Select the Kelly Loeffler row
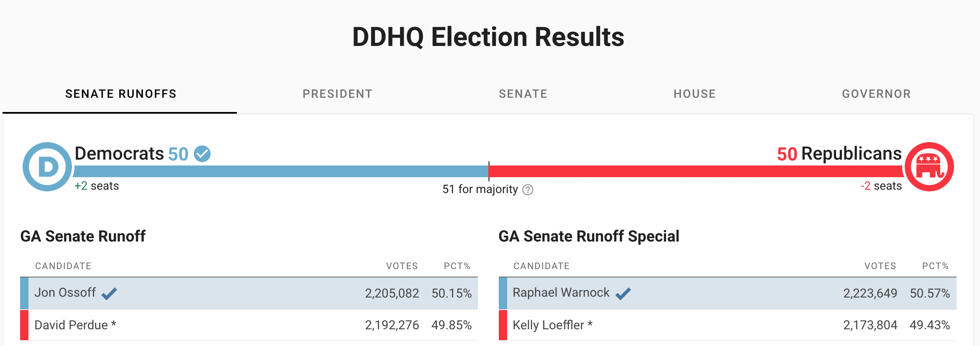The width and height of the screenshot is (980, 346). (728, 325)
